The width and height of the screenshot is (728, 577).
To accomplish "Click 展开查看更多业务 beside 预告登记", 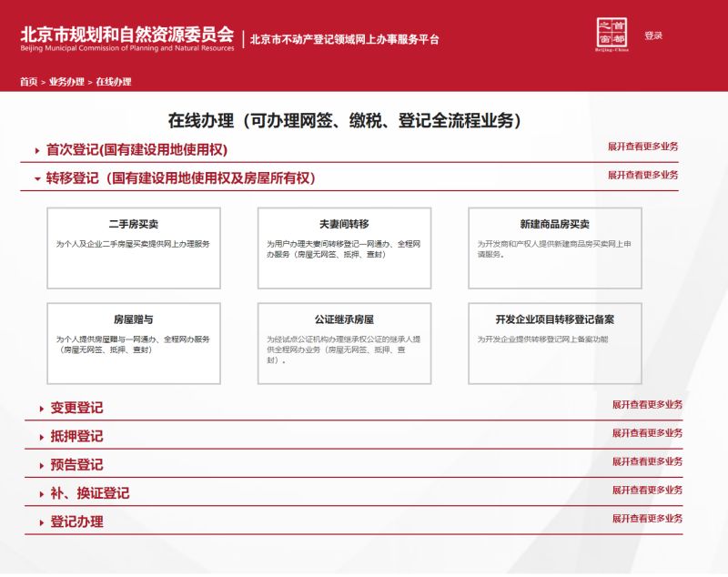I will click(x=647, y=461).
